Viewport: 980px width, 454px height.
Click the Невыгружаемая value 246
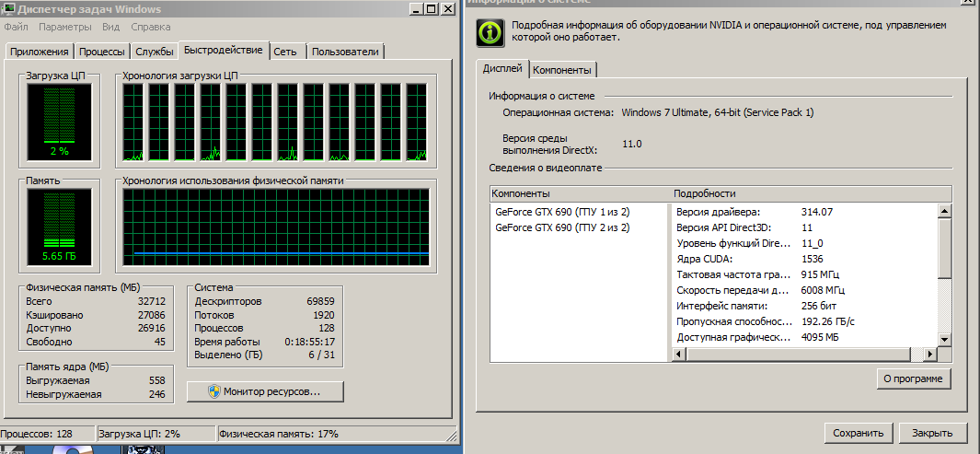click(156, 394)
